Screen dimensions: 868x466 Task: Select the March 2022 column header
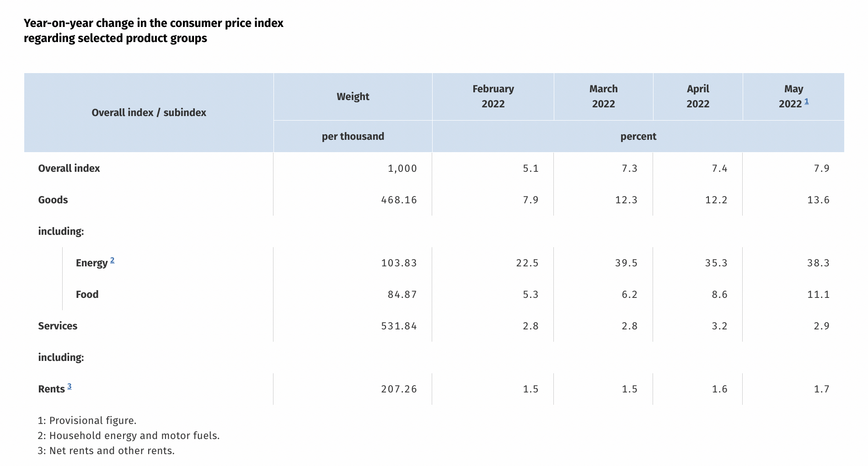(603, 96)
